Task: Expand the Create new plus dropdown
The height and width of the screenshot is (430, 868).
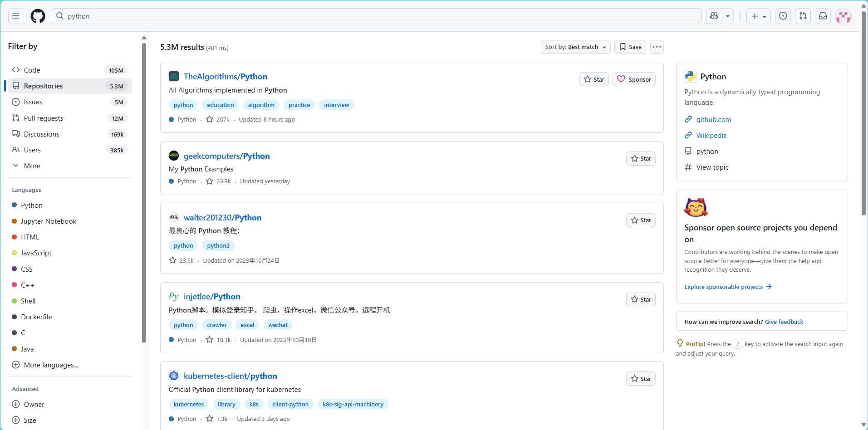Action: tap(758, 16)
